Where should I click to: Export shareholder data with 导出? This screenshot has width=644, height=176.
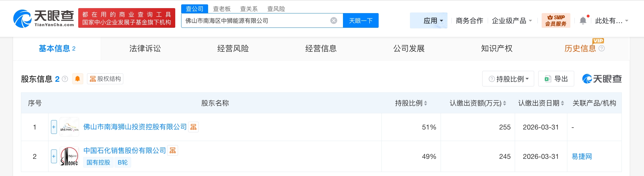pyautogui.click(x=556, y=79)
